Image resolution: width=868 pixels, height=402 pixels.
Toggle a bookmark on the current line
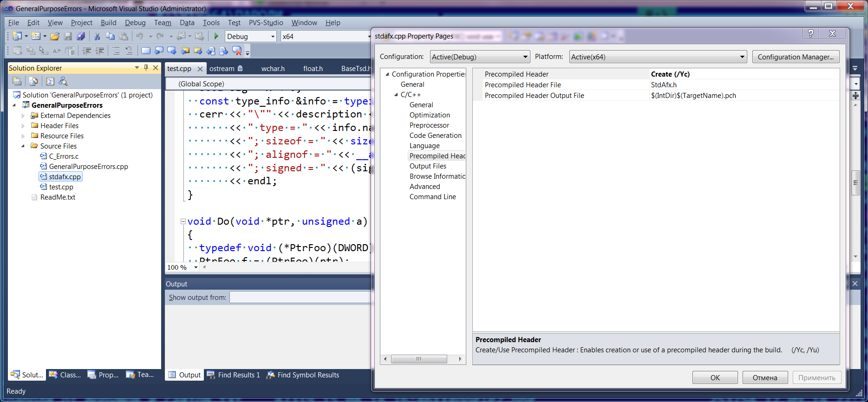point(145,51)
